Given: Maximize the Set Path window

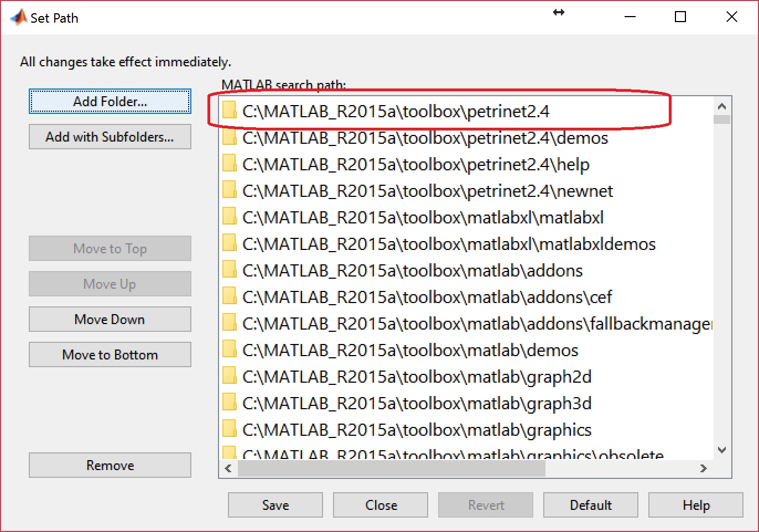Looking at the screenshot, I should (x=680, y=17).
